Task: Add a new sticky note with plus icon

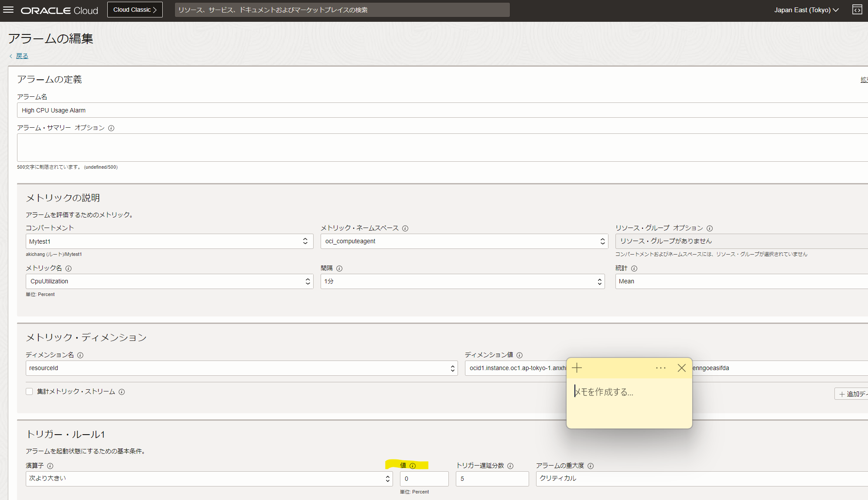Action: (577, 368)
